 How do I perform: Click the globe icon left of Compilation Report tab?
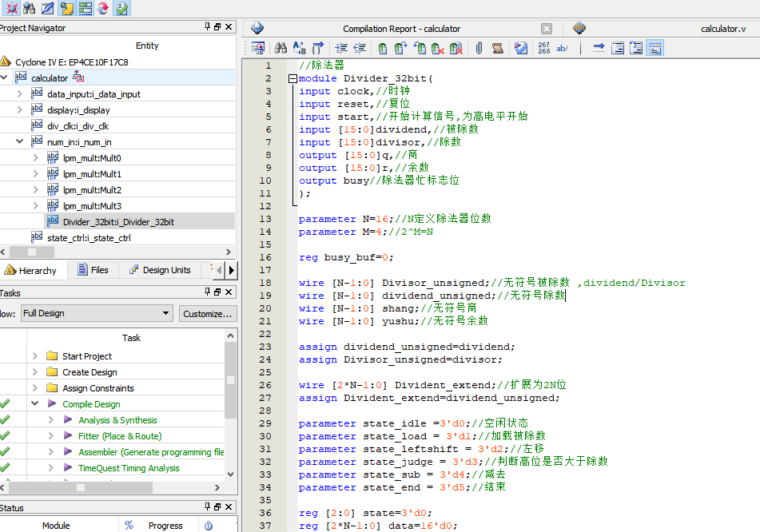click(257, 28)
